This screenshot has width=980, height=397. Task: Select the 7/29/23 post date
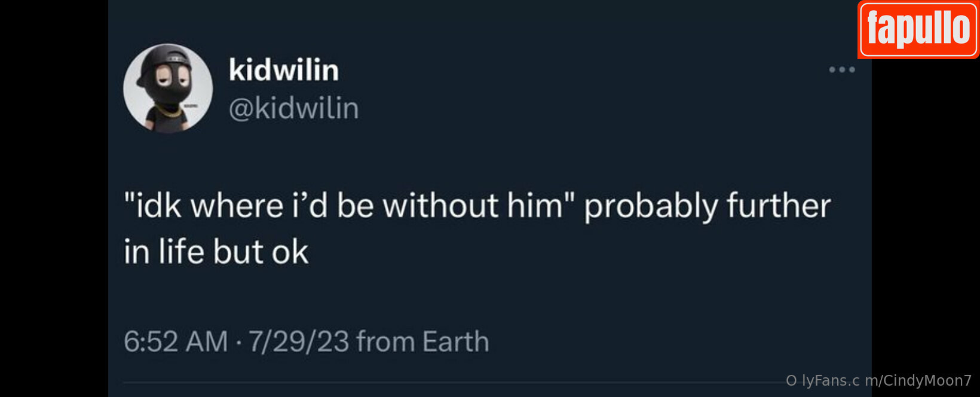tap(298, 341)
